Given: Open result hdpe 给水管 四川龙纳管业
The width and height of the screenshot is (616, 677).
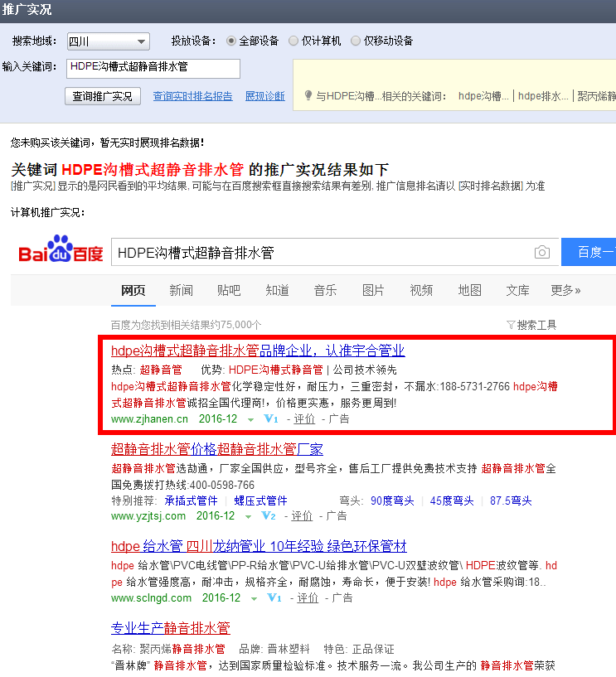Looking at the screenshot, I should pos(259,546).
